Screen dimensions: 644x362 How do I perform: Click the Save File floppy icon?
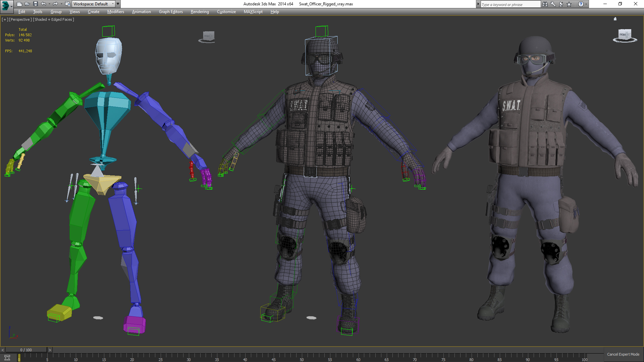click(35, 4)
